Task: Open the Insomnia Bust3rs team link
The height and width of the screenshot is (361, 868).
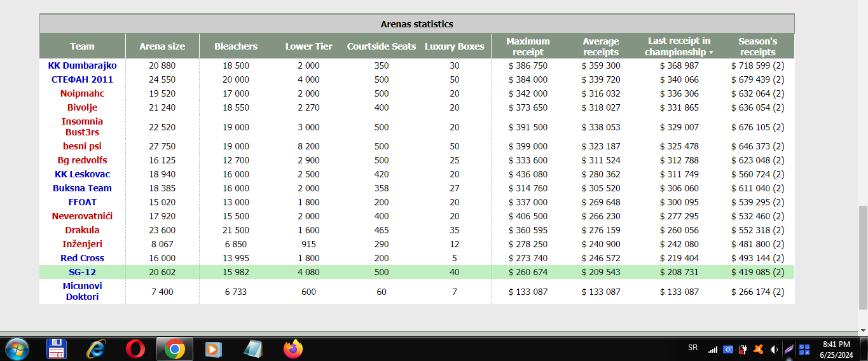Action: [x=82, y=126]
